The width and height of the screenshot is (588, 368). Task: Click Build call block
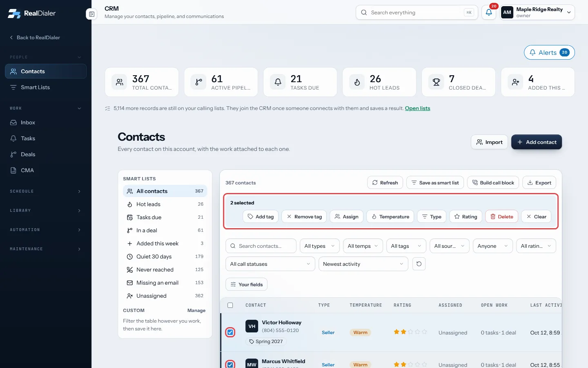coord(493,183)
